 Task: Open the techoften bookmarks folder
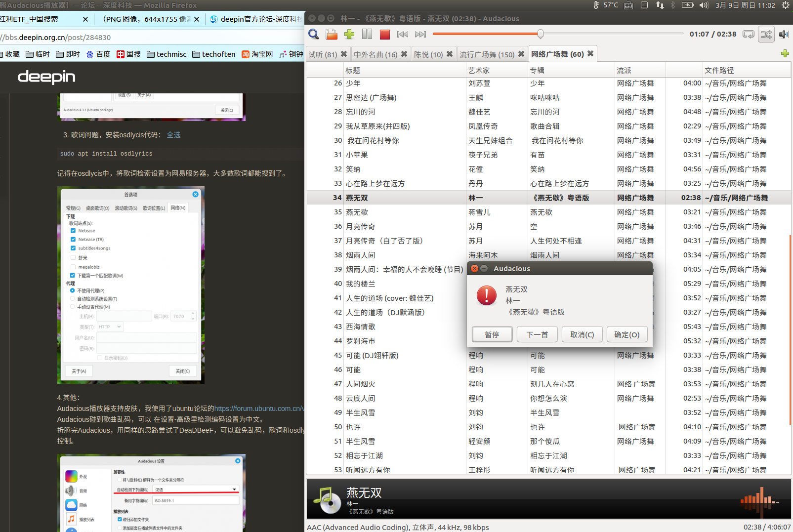[x=214, y=54]
